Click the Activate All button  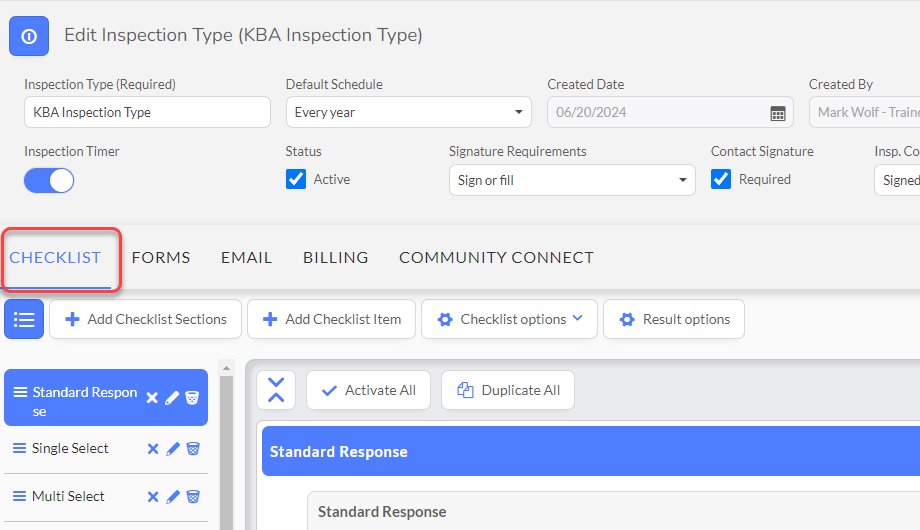click(x=368, y=390)
